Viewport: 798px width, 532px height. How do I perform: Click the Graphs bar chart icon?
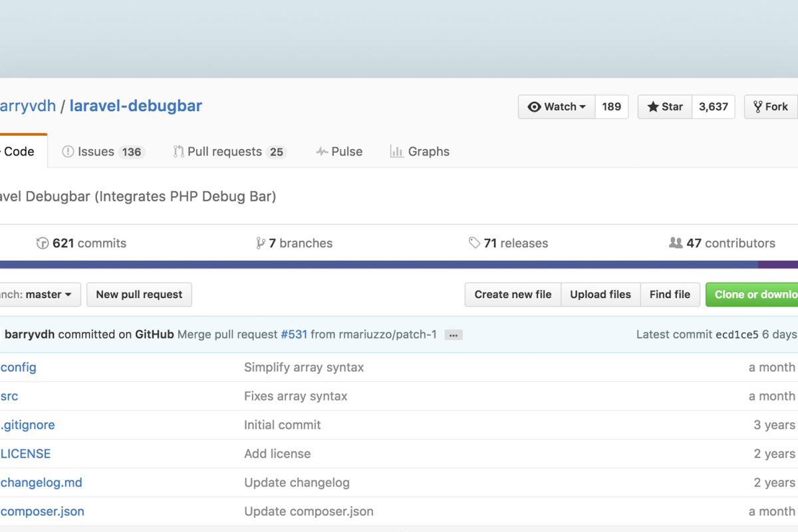pyautogui.click(x=397, y=152)
